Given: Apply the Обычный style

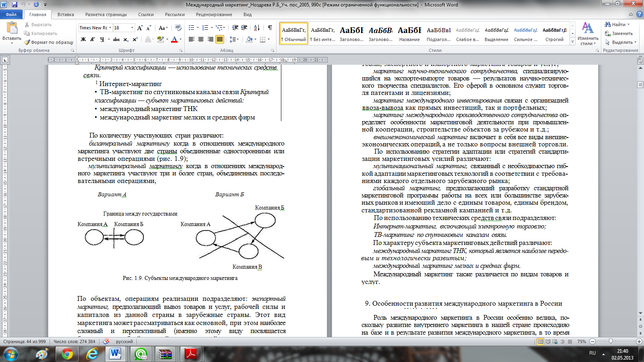Looking at the screenshot, I should pyautogui.click(x=293, y=33).
